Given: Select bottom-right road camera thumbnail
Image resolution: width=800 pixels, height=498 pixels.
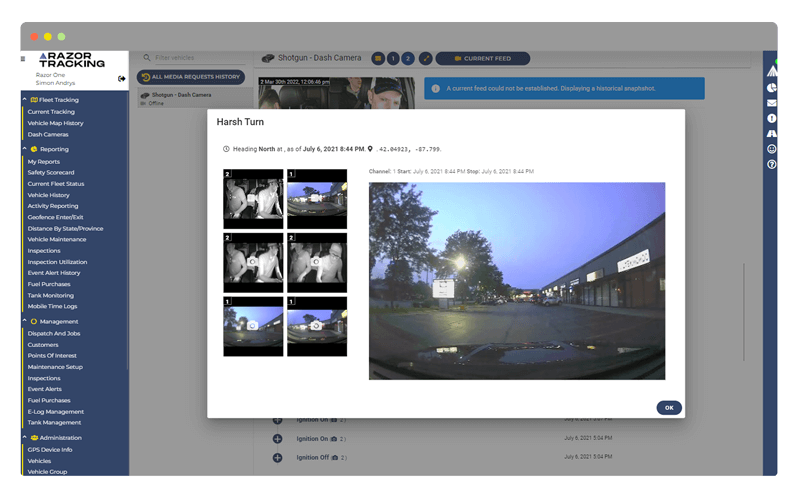Looking at the screenshot, I should click(x=317, y=327).
